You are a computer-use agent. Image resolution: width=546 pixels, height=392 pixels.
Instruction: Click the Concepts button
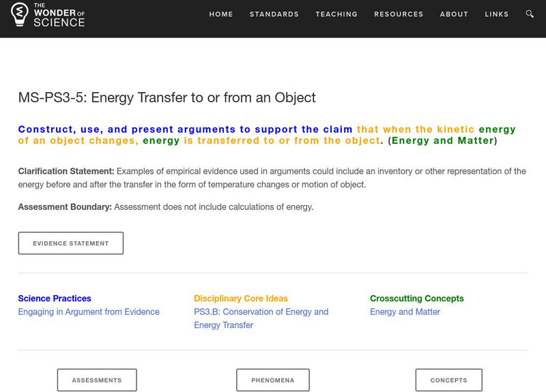pyautogui.click(x=449, y=380)
